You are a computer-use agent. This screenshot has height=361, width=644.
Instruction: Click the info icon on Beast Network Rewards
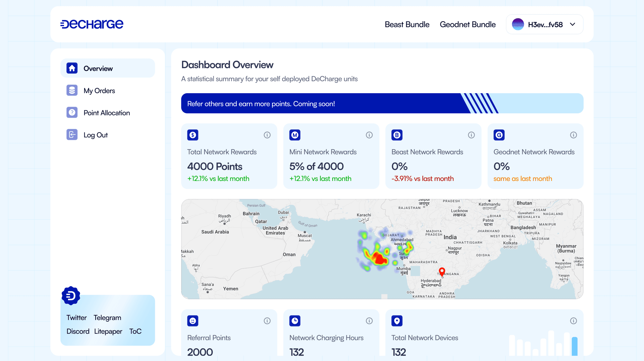[x=471, y=135]
